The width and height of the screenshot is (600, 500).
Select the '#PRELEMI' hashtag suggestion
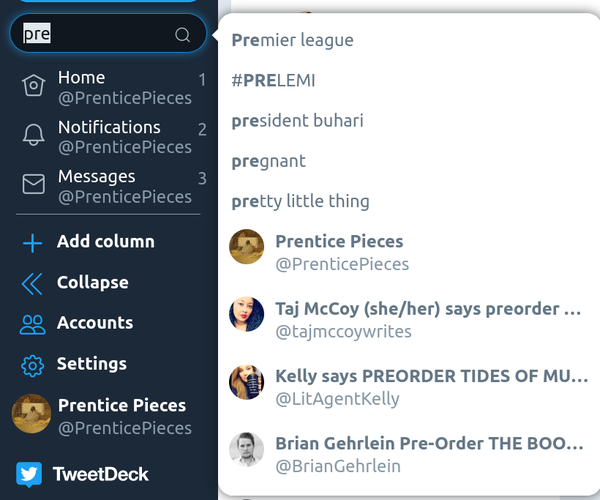409,80
